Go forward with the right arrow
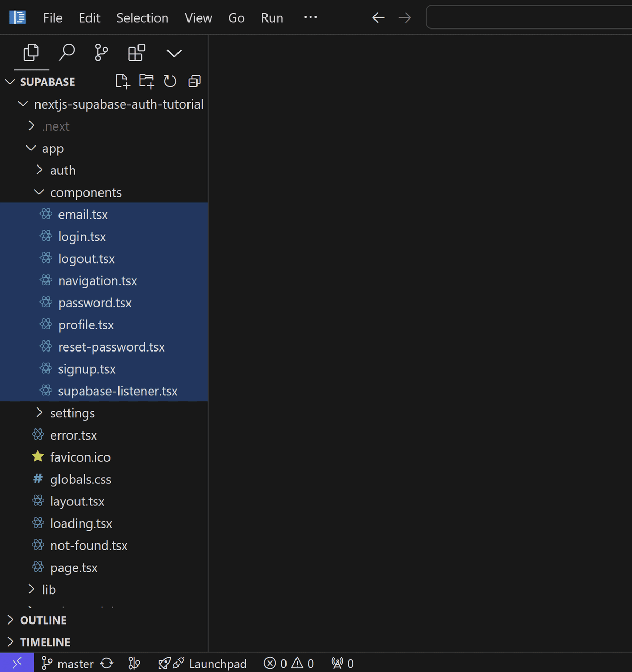The width and height of the screenshot is (632, 672). tap(404, 18)
